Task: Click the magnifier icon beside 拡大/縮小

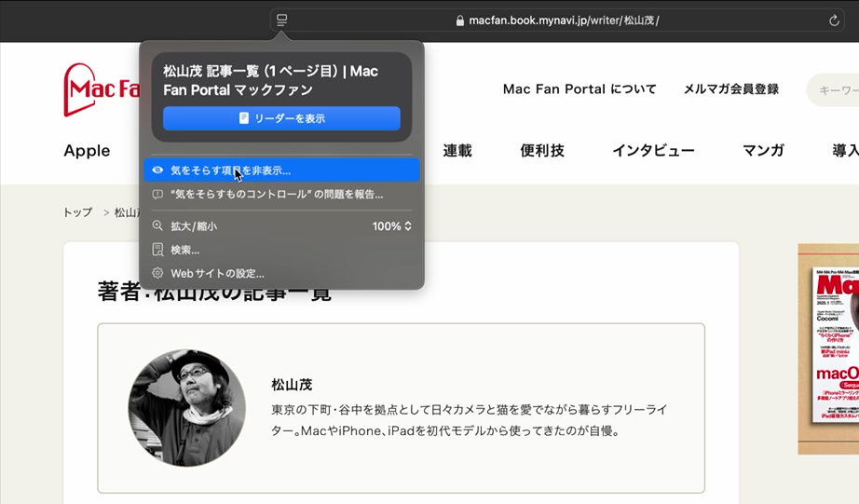Action: pyautogui.click(x=157, y=226)
